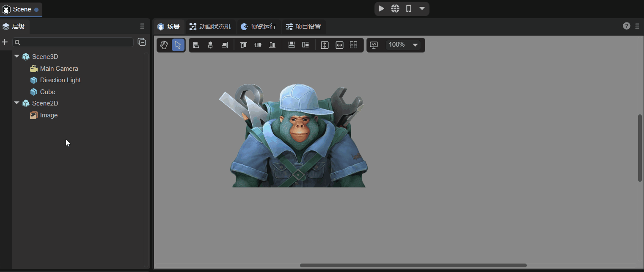Select the Scene3D node
The height and width of the screenshot is (272, 644).
click(45, 57)
